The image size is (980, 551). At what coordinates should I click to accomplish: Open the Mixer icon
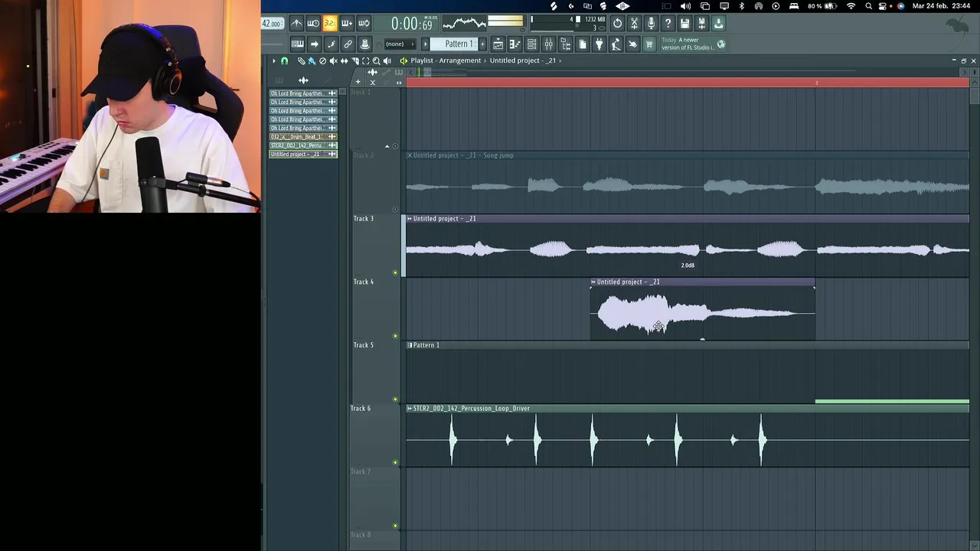pyautogui.click(x=548, y=44)
